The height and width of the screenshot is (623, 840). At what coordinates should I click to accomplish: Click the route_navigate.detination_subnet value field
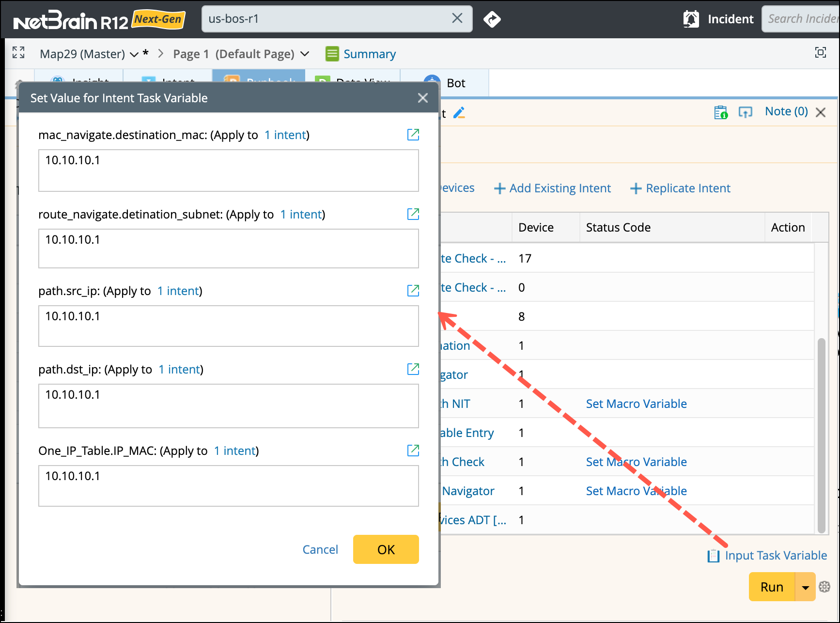tap(228, 248)
